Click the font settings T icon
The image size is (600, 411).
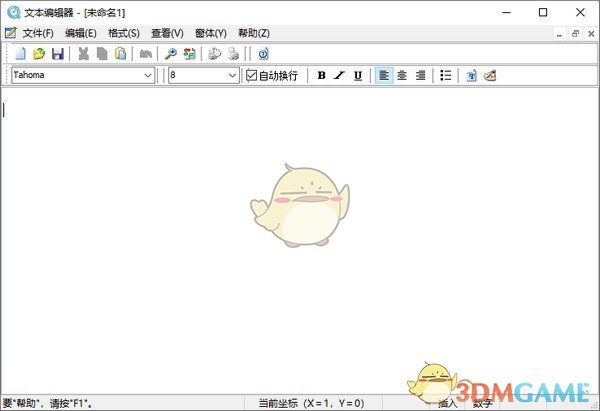click(x=471, y=75)
